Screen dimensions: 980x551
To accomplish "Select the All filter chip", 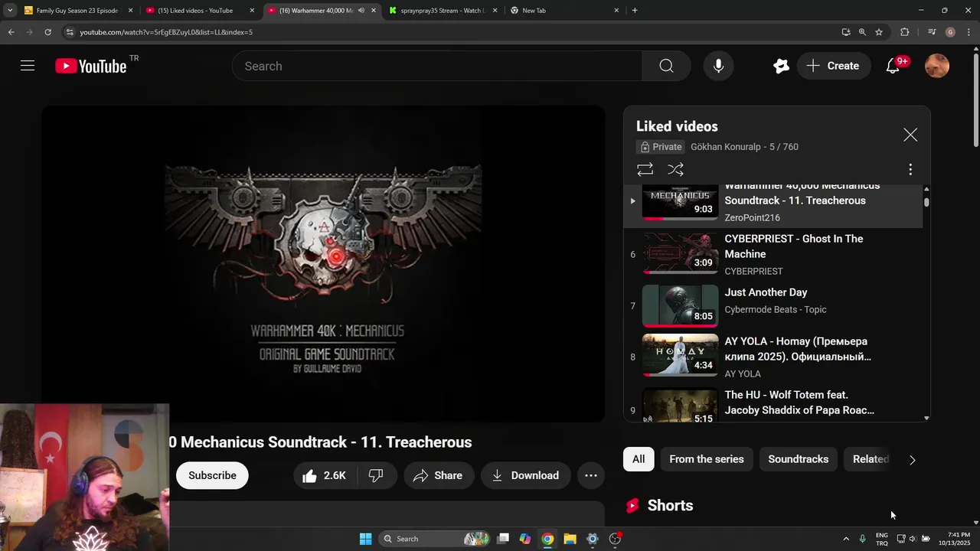I will [639, 459].
